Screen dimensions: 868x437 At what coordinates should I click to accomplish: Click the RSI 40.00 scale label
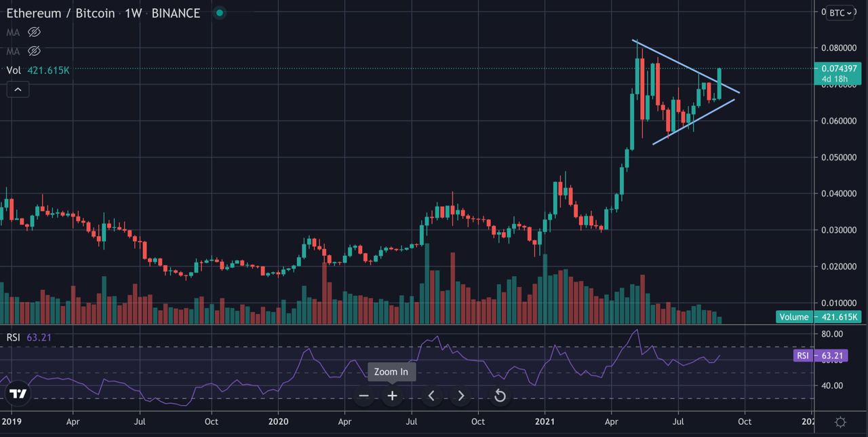832,385
